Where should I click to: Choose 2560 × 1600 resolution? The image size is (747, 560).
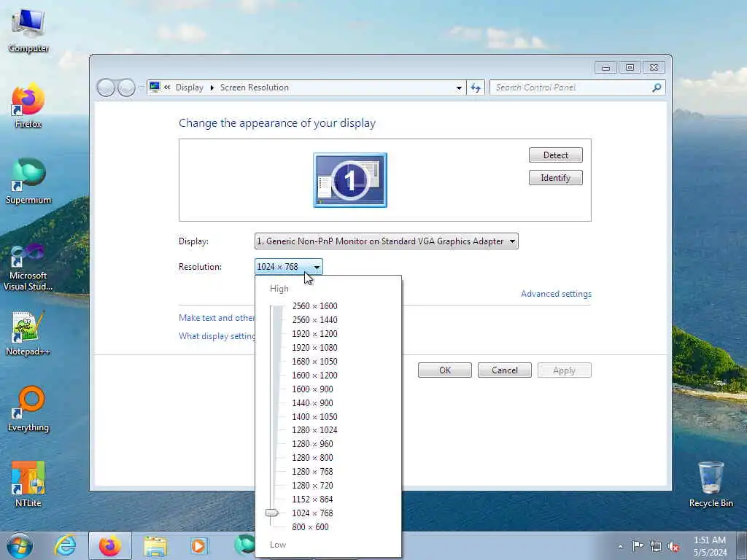[314, 306]
